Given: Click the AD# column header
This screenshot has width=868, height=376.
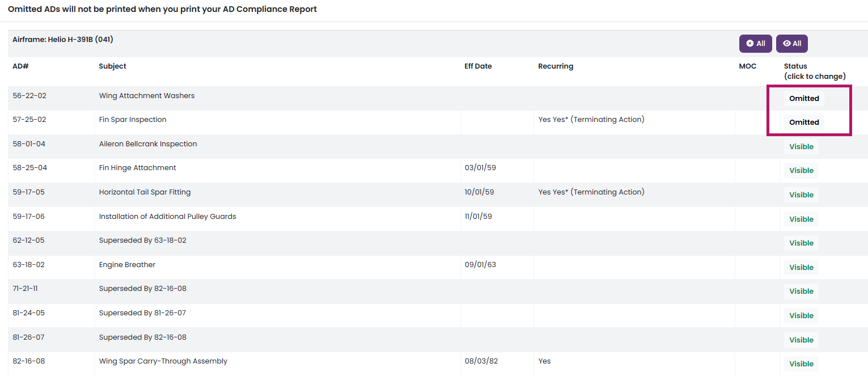Looking at the screenshot, I should pos(20,66).
